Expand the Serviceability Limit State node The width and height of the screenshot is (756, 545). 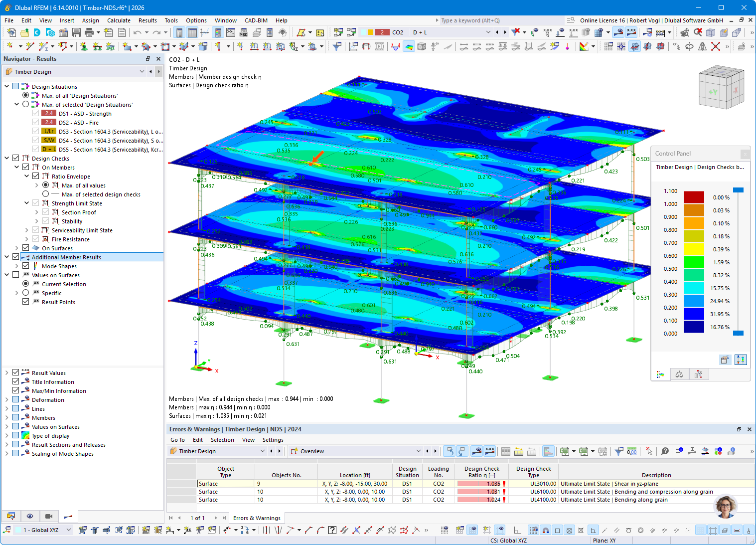coord(26,230)
